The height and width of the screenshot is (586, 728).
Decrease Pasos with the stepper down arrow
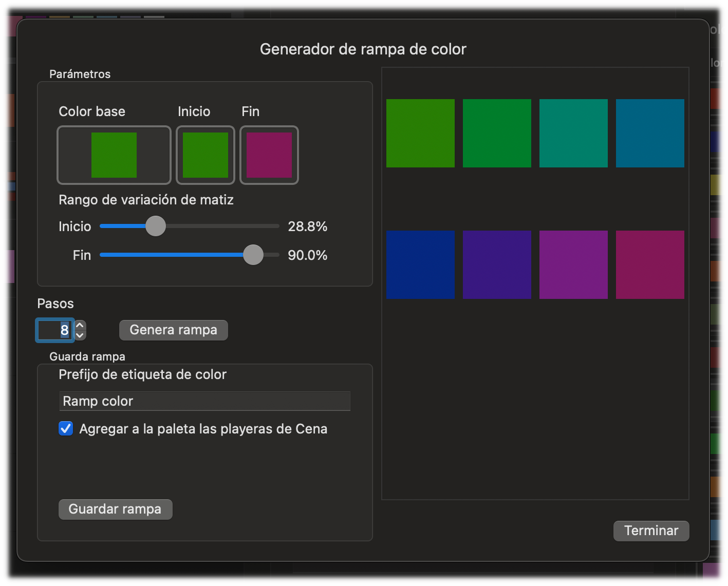click(80, 335)
